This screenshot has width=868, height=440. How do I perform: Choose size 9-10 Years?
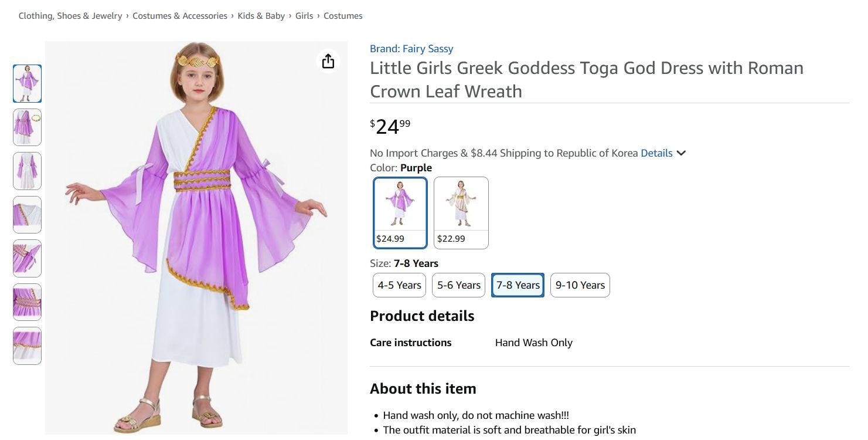(580, 285)
